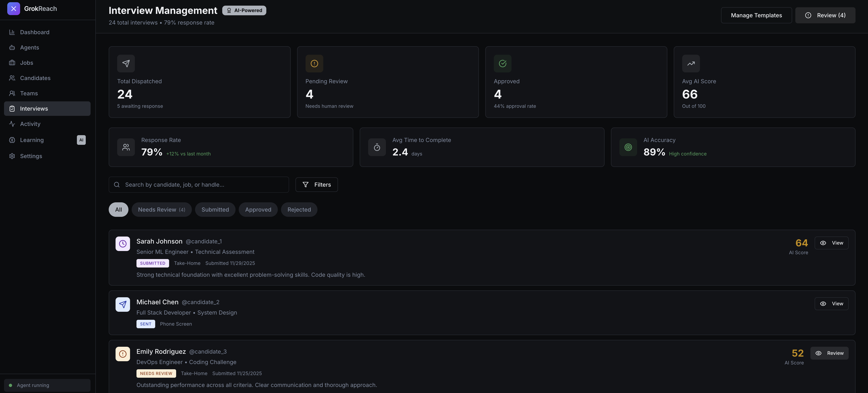This screenshot has width=868, height=393.
Task: Open the Dashboard sidebar item
Action: (34, 32)
